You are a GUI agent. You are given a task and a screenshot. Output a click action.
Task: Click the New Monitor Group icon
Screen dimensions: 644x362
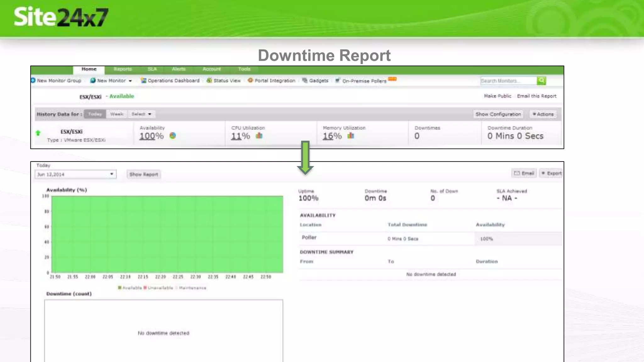pos(33,80)
